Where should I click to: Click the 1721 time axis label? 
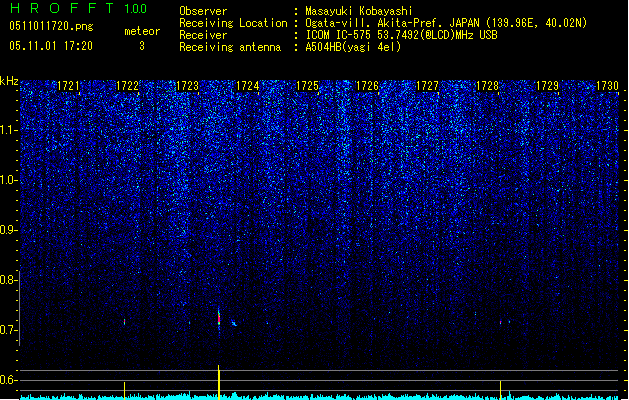pyautogui.click(x=68, y=86)
